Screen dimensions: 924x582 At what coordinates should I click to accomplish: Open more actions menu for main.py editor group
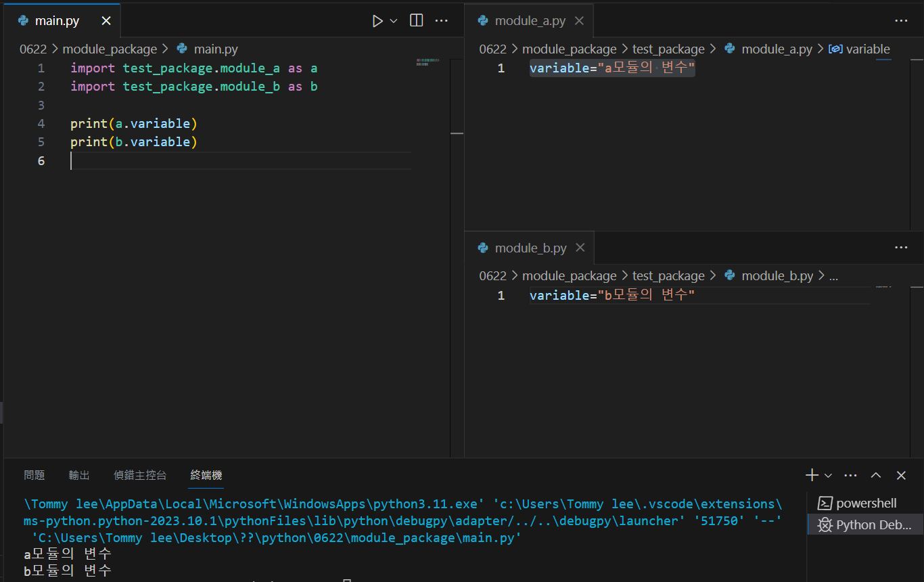pyautogui.click(x=442, y=21)
